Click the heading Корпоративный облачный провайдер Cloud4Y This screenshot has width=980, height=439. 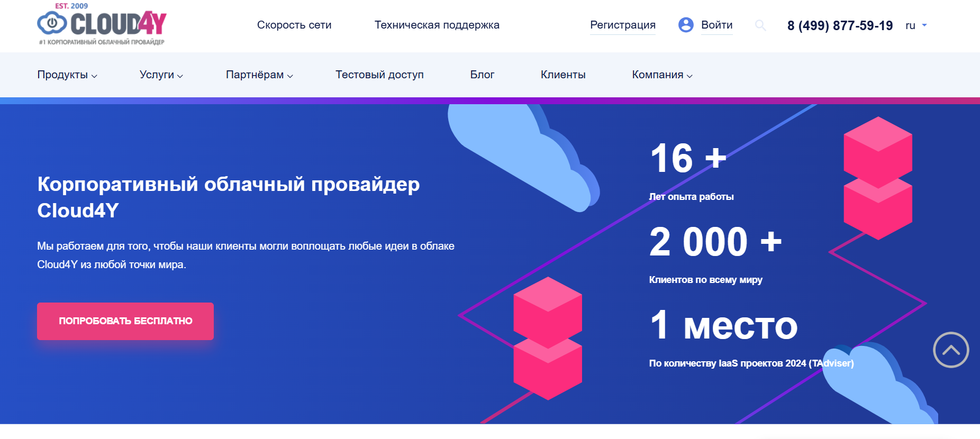pyautogui.click(x=229, y=197)
